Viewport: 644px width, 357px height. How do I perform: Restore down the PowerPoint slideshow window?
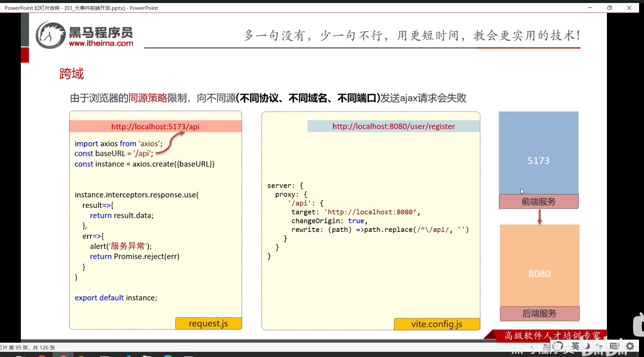point(610,8)
